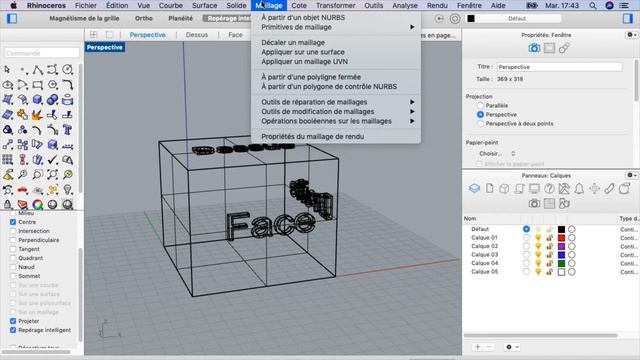This screenshot has height=360, width=640.
Task: Select the rectangle tool
Action: pyautogui.click(x=38, y=85)
